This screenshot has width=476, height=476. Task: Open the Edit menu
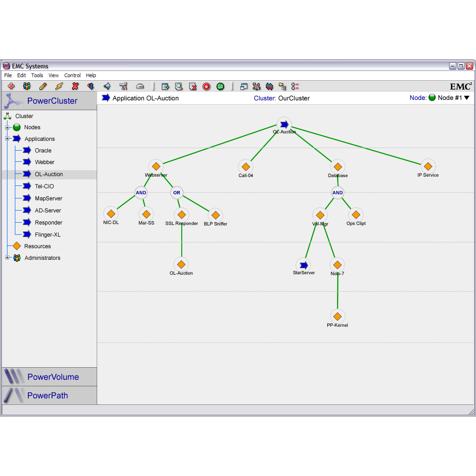coord(21,75)
